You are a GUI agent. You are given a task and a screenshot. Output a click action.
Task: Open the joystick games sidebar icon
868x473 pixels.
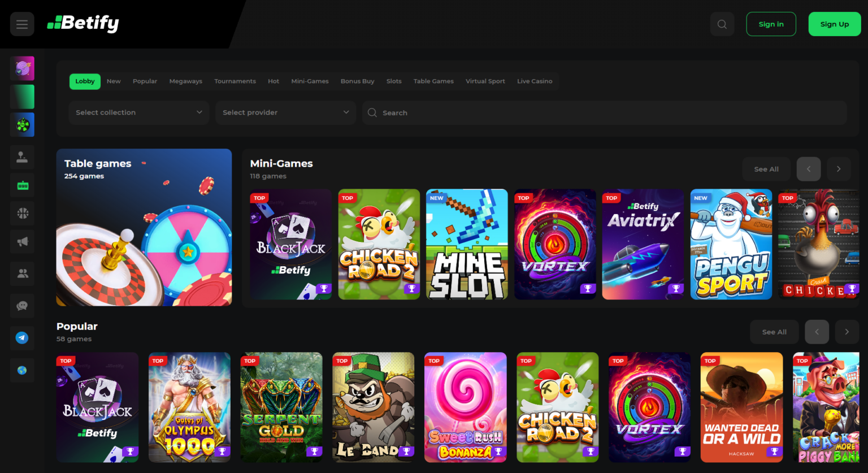[22, 157]
